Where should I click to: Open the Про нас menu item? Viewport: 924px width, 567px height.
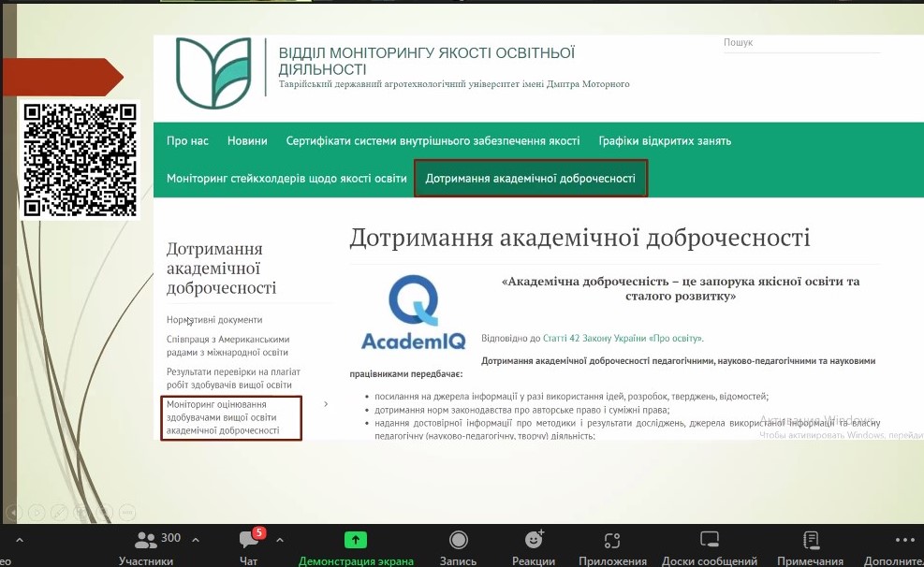187,140
